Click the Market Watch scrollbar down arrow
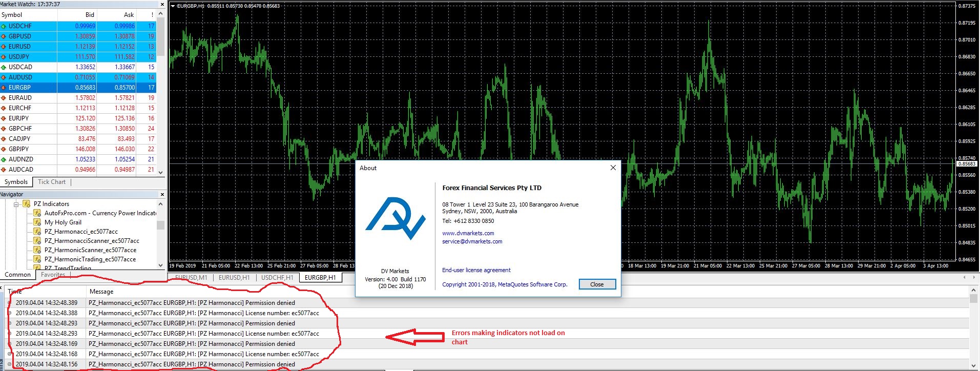Image resolution: width=980 pixels, height=371 pixels. point(160,173)
